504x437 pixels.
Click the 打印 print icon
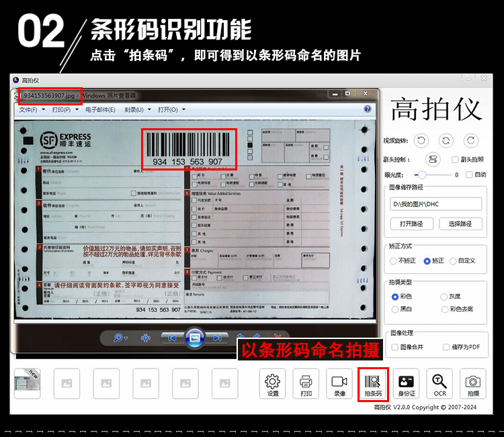[306, 384]
